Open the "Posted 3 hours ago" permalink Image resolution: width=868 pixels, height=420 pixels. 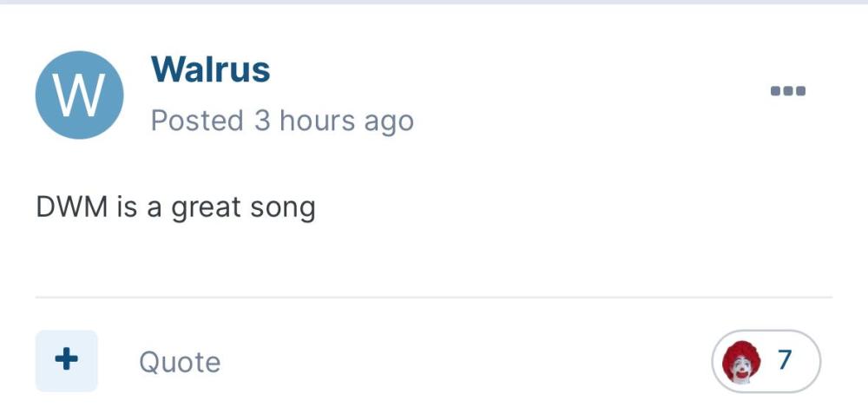click(x=282, y=121)
